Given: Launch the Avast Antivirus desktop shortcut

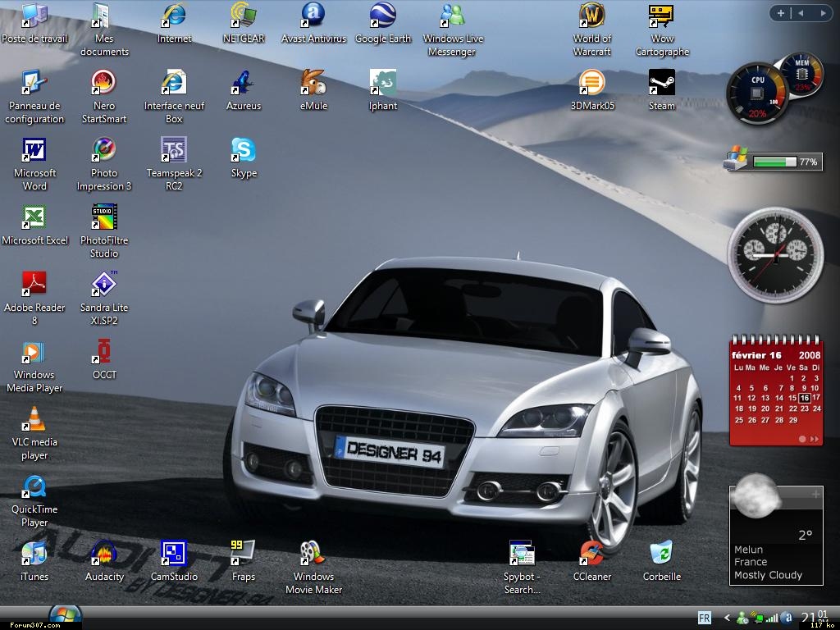Looking at the screenshot, I should (x=313, y=16).
